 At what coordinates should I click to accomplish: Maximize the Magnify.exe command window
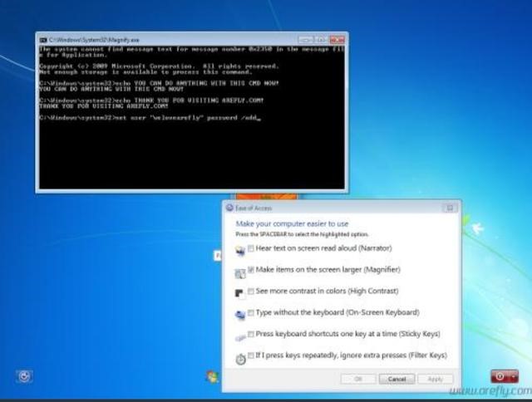click(x=320, y=39)
